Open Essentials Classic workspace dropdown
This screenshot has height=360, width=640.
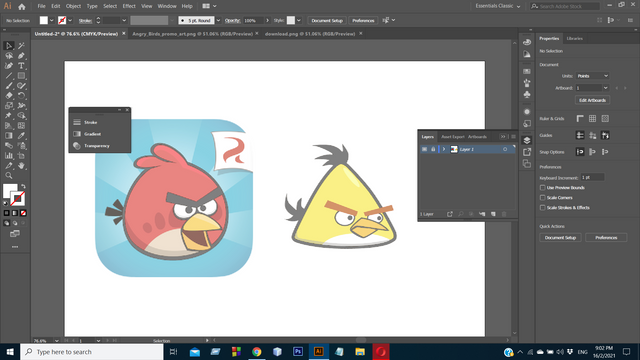(498, 6)
